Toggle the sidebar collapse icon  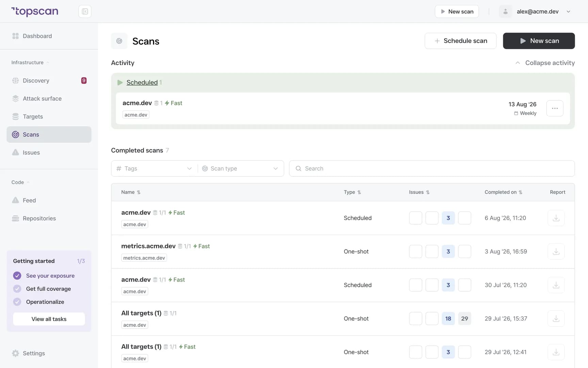tap(85, 11)
